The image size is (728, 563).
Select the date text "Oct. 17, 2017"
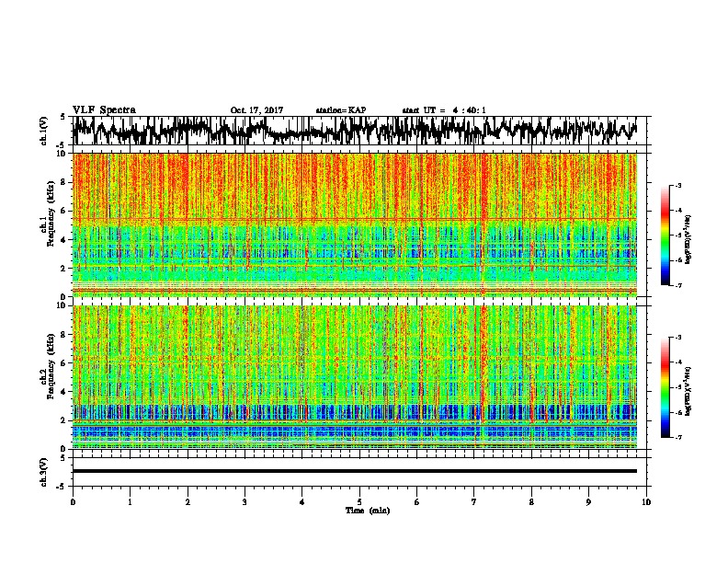point(256,110)
